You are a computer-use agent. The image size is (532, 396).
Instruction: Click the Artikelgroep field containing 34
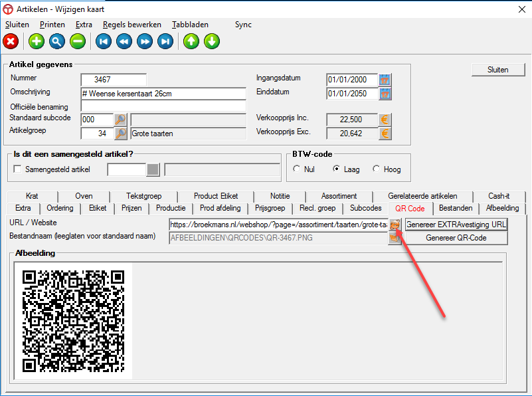click(97, 134)
